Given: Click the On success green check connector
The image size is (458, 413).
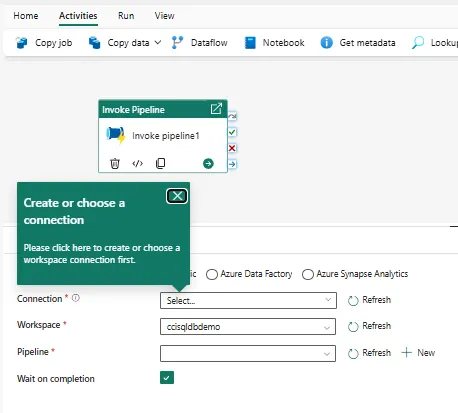Looking at the screenshot, I should [232, 132].
